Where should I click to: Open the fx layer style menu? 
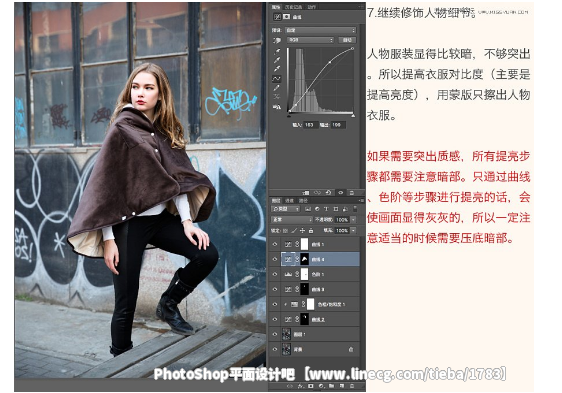(301, 386)
